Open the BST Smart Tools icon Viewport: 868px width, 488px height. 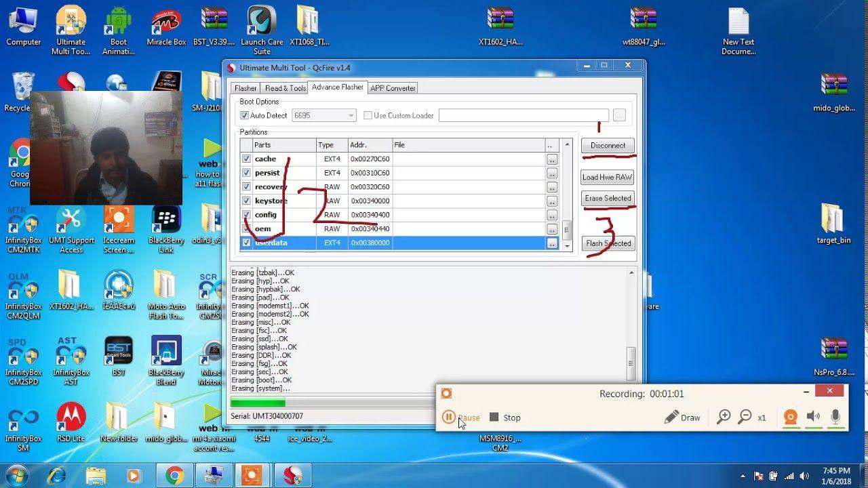[x=119, y=357]
